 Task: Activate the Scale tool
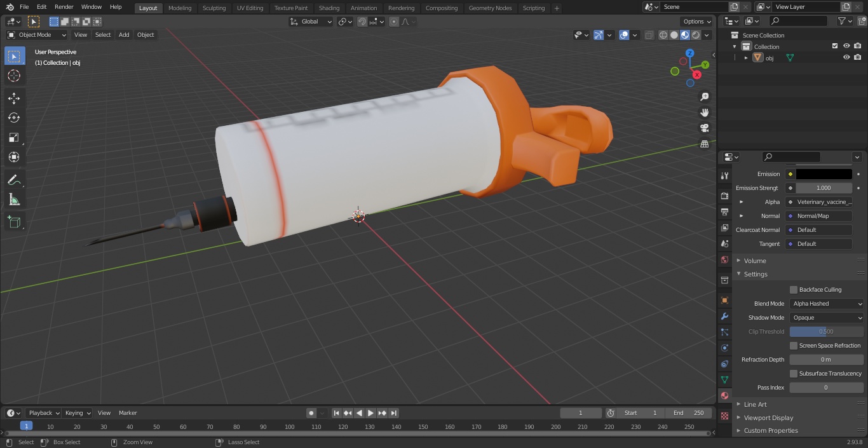pyautogui.click(x=14, y=137)
